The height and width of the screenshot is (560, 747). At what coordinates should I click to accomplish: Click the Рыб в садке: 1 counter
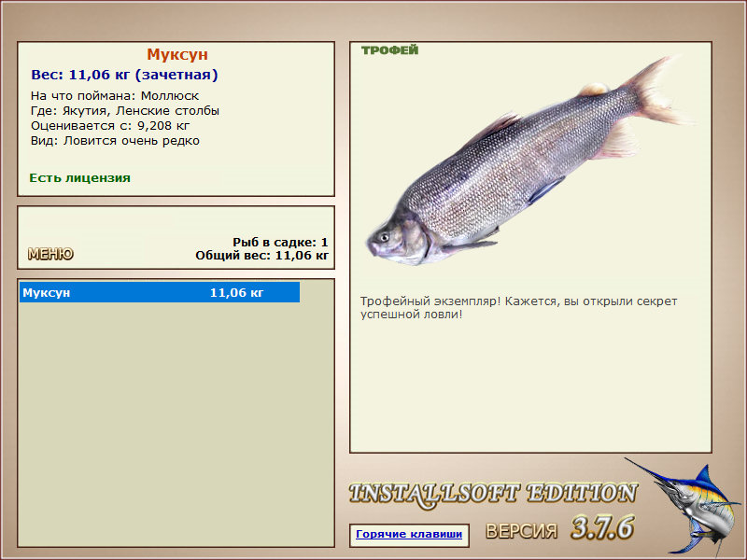280,242
